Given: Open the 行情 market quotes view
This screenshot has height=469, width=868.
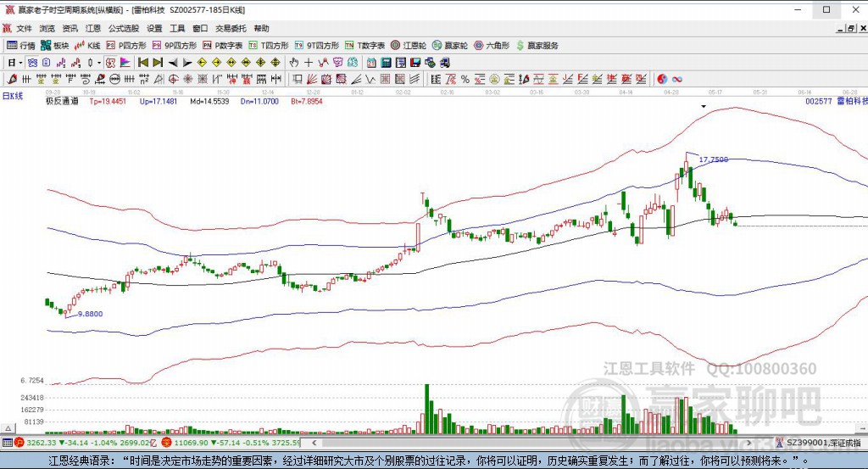Looking at the screenshot, I should (x=21, y=46).
